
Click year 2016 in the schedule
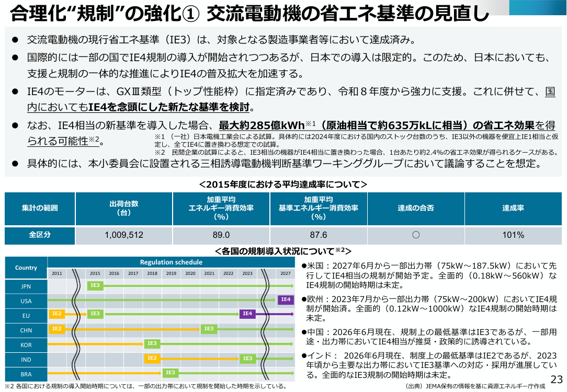tap(114, 273)
